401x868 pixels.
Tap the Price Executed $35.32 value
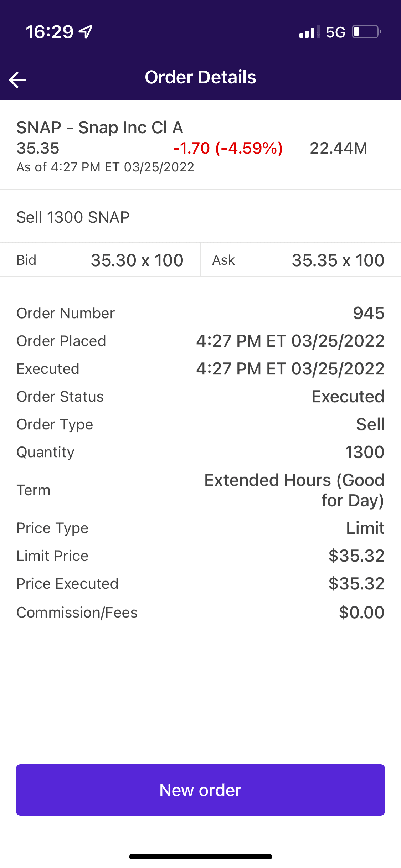point(356,584)
